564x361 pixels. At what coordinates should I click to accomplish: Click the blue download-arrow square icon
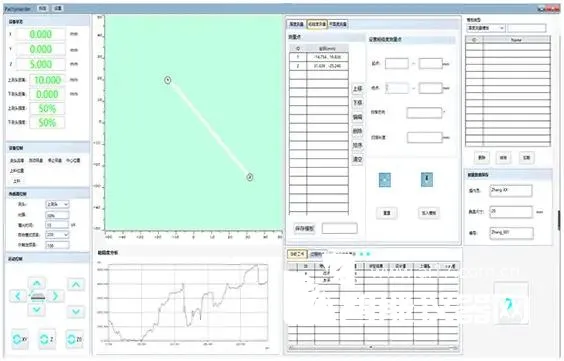pos(427,179)
